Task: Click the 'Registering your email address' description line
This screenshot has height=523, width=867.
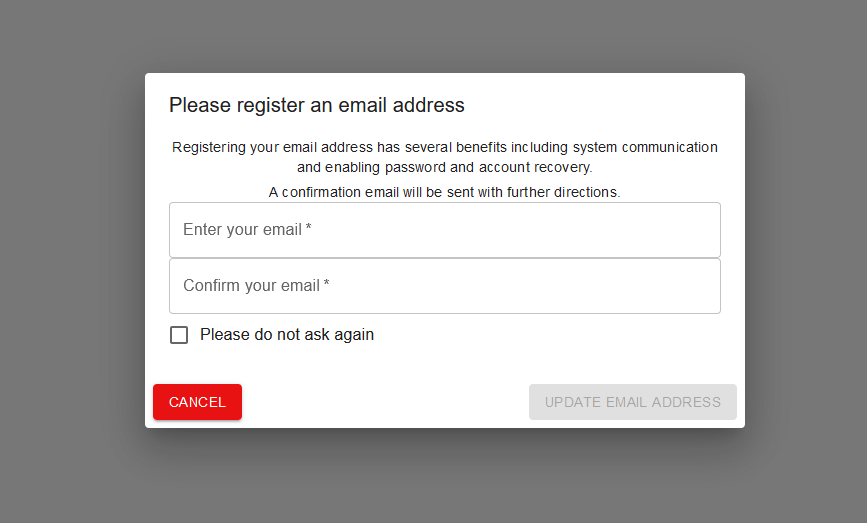Action: pyautogui.click(x=444, y=147)
